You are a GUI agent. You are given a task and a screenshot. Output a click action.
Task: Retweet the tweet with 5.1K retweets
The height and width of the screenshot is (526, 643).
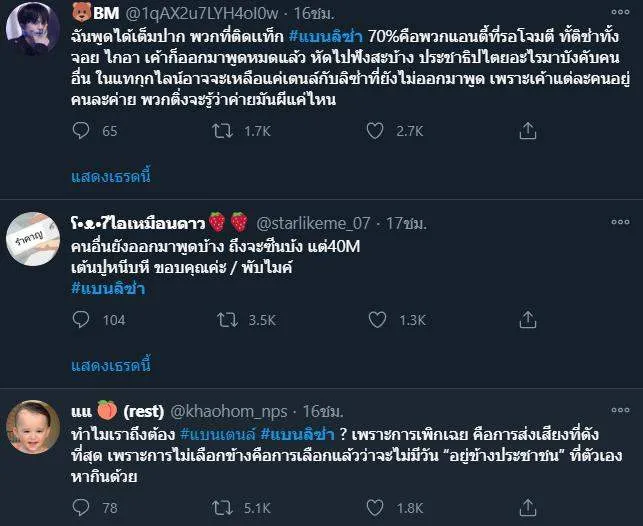point(226,508)
